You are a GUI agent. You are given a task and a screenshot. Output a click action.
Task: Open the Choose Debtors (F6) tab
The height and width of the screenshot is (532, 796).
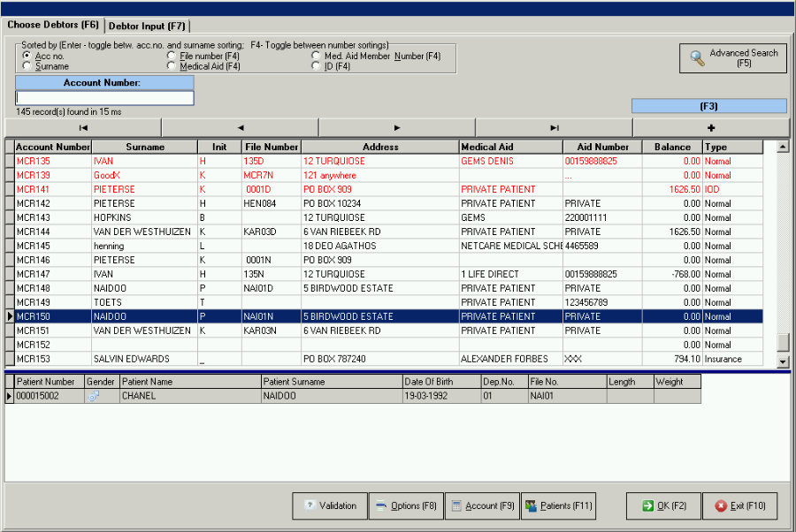pyautogui.click(x=53, y=25)
